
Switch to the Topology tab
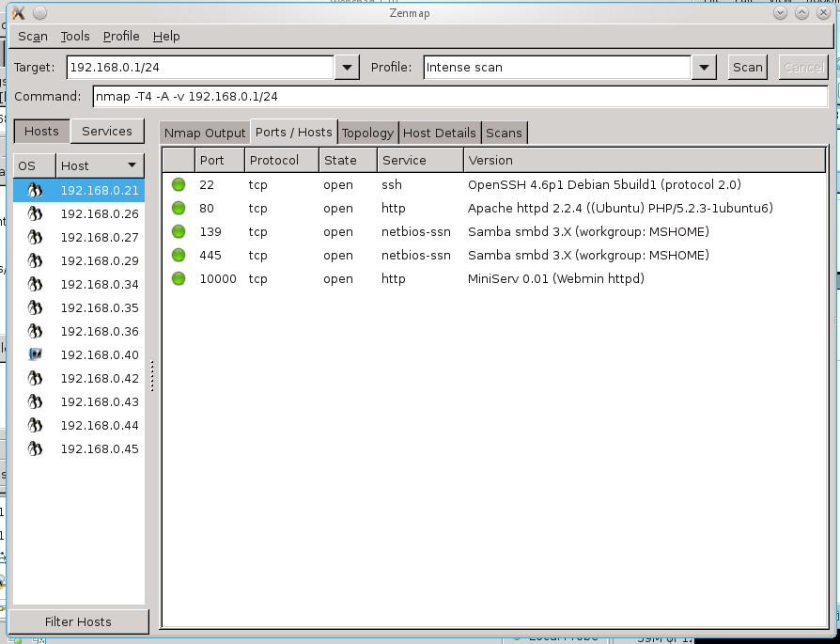point(367,133)
